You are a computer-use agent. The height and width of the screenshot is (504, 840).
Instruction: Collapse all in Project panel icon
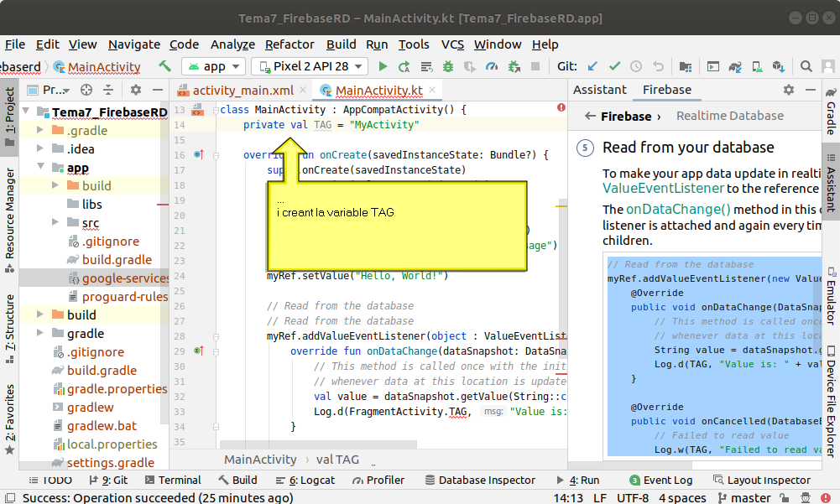tap(108, 90)
